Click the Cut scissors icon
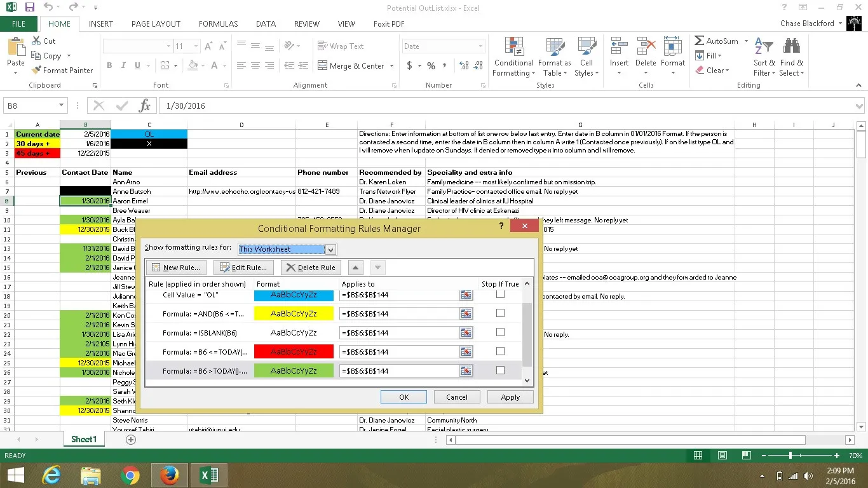This screenshot has height=488, width=868. pyautogui.click(x=36, y=41)
